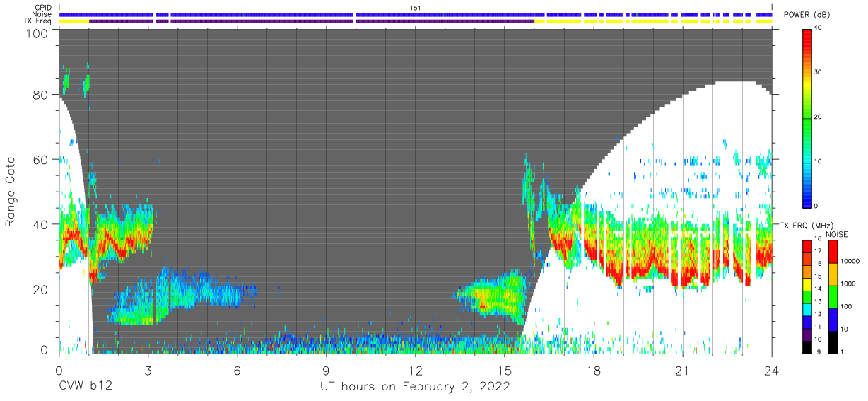This screenshot has height=401, width=868.
Task: Click x-axis tick label '9'
Action: click(326, 369)
